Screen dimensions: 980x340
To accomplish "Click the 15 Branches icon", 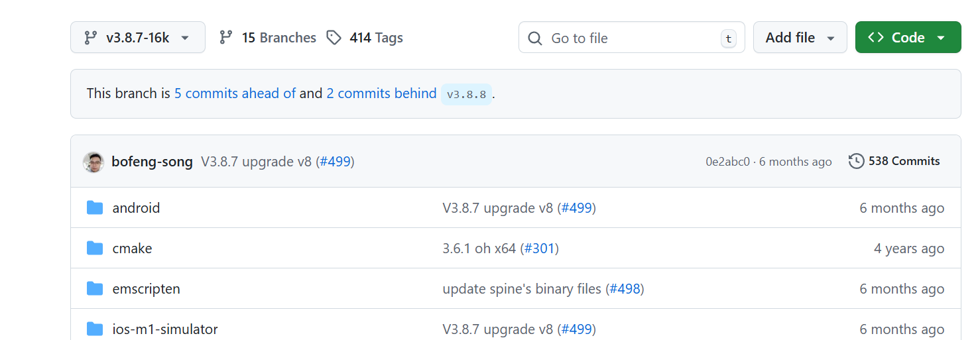I will click(226, 38).
